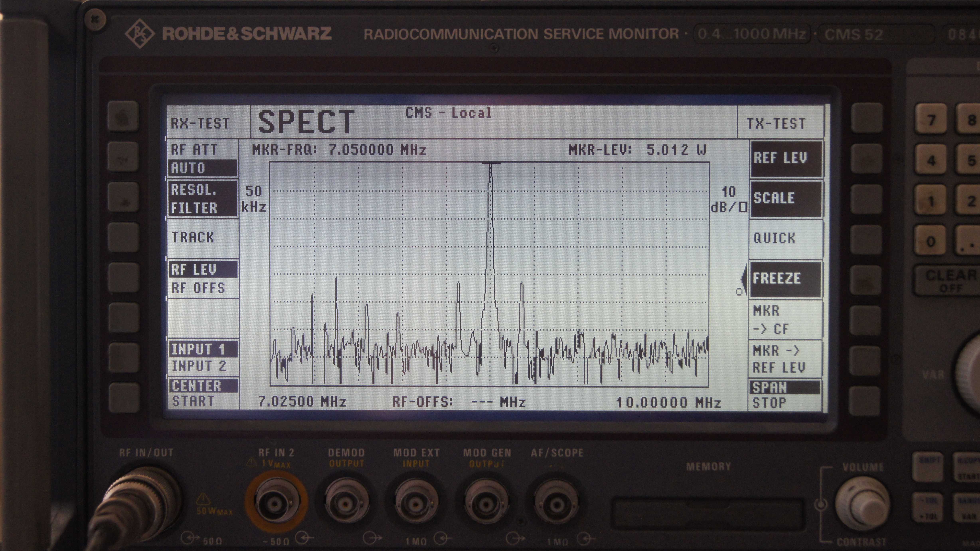The width and height of the screenshot is (980, 551).
Task: Open the RESOL. FILTER on-screen option
Action: [x=203, y=199]
